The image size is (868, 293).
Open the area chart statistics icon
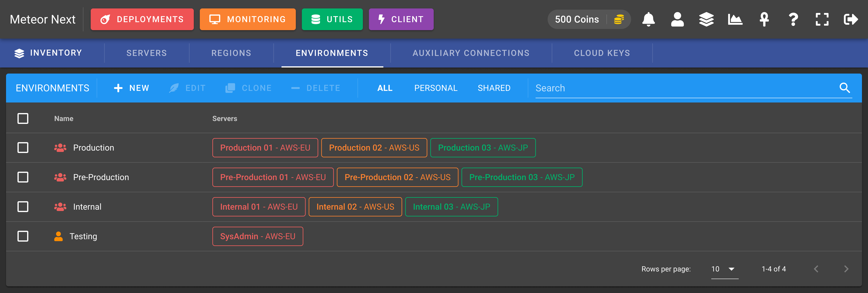[x=735, y=19]
